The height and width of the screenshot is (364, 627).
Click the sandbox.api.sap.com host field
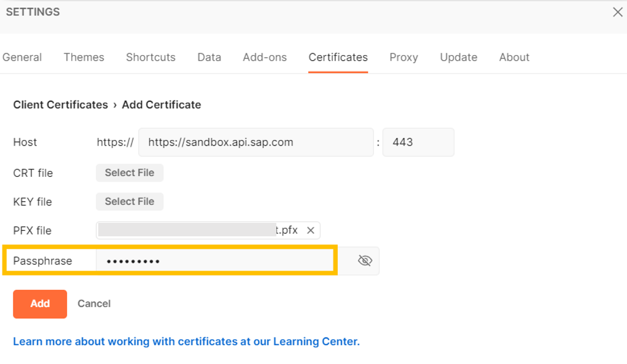point(256,142)
